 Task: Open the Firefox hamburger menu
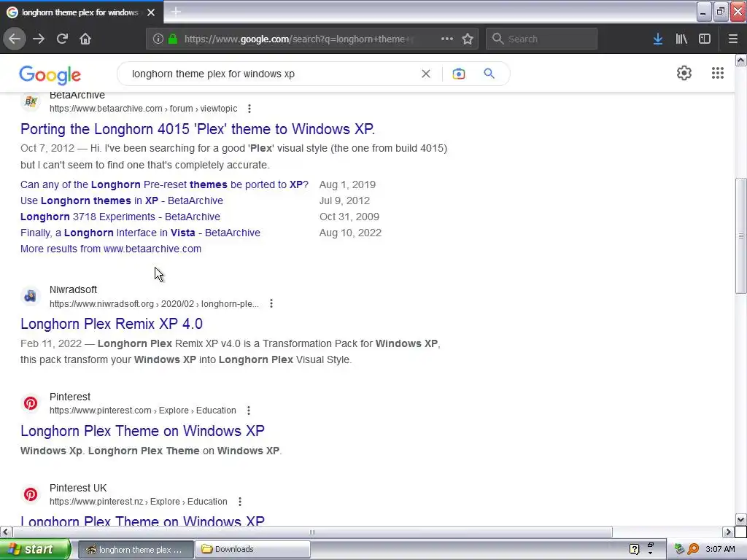(732, 39)
